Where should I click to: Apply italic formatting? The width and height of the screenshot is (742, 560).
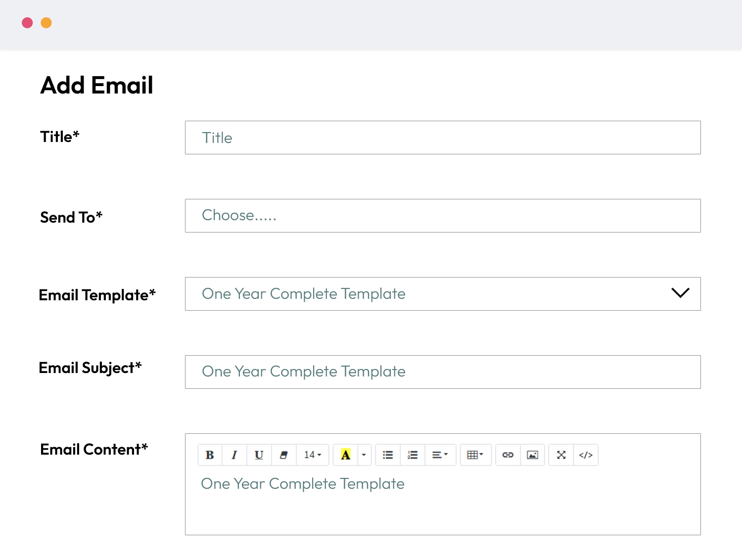(234, 455)
